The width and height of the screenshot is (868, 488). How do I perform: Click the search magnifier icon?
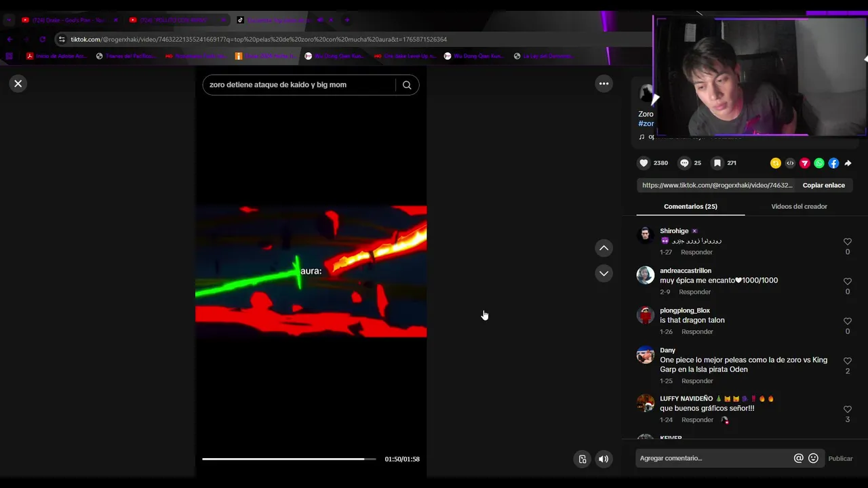point(407,85)
